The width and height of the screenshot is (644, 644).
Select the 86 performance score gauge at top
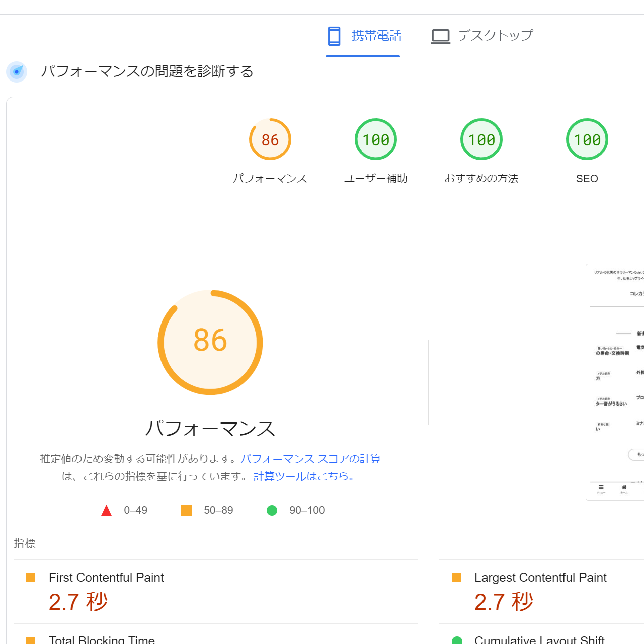pos(270,139)
